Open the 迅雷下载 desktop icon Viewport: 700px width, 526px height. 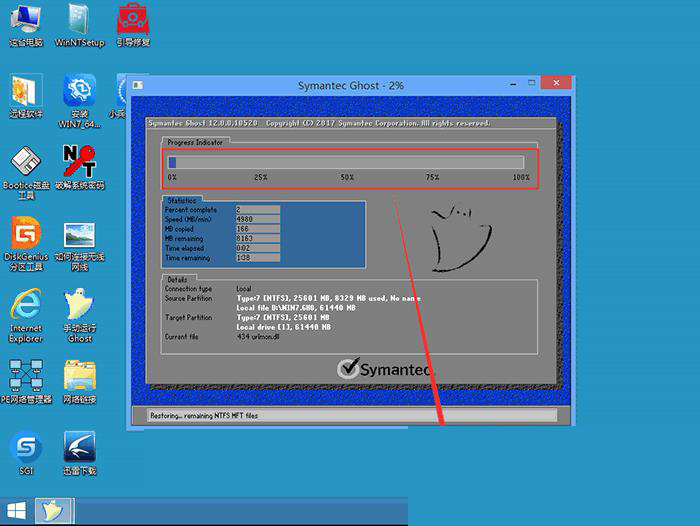pyautogui.click(x=79, y=453)
